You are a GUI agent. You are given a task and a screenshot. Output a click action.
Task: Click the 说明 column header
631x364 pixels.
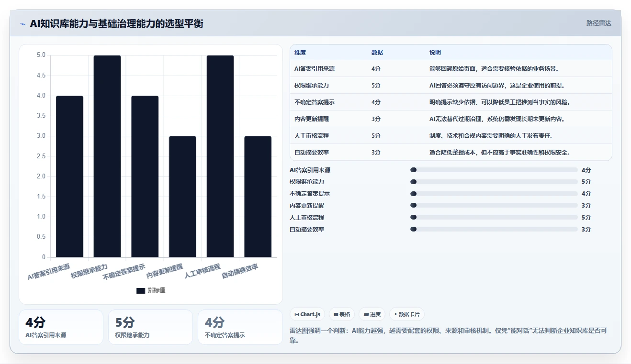pyautogui.click(x=435, y=53)
